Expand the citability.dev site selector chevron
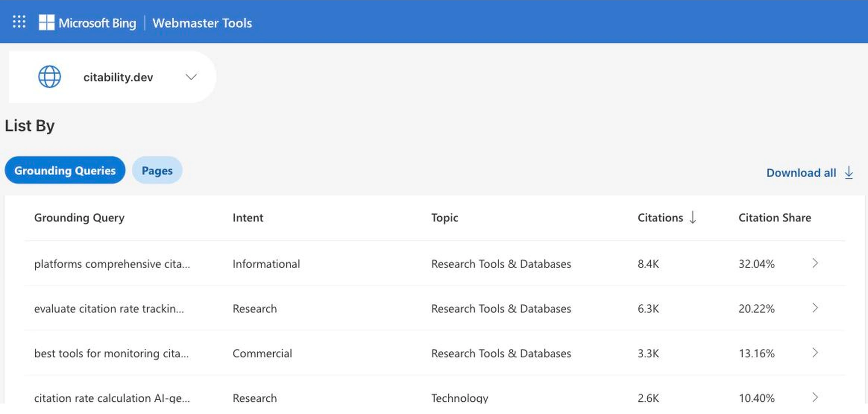This screenshot has height=414, width=868. pyautogui.click(x=191, y=77)
